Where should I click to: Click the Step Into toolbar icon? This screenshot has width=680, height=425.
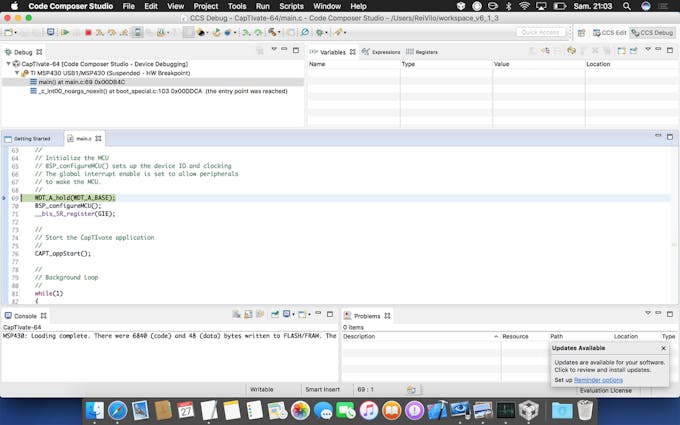(100, 33)
